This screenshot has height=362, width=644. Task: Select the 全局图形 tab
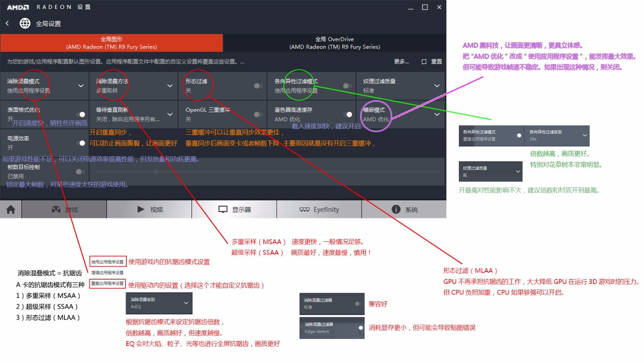(x=112, y=43)
